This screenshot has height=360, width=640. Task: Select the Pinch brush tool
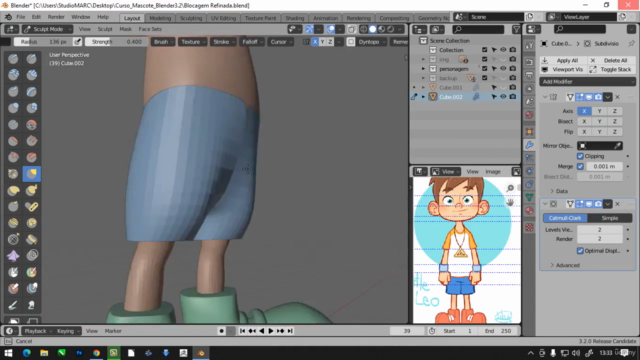(x=13, y=173)
